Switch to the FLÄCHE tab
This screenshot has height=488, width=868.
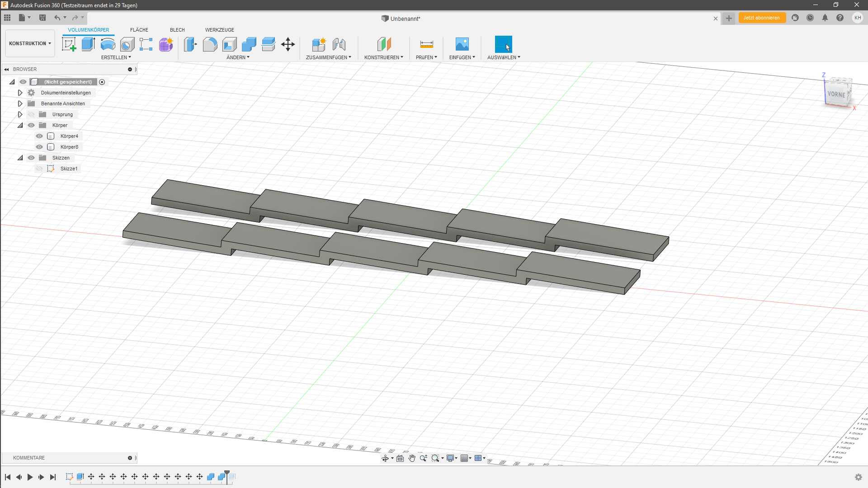[x=139, y=30]
